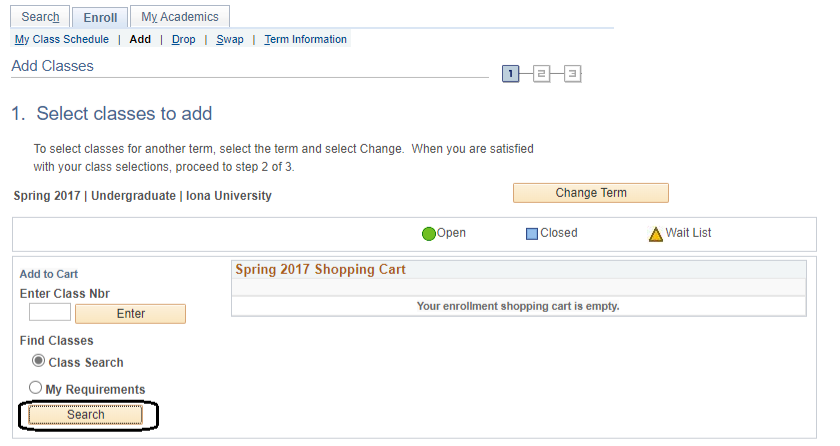The image size is (840, 446).
Task: Click the green Open status circle icon
Action: tap(429, 234)
